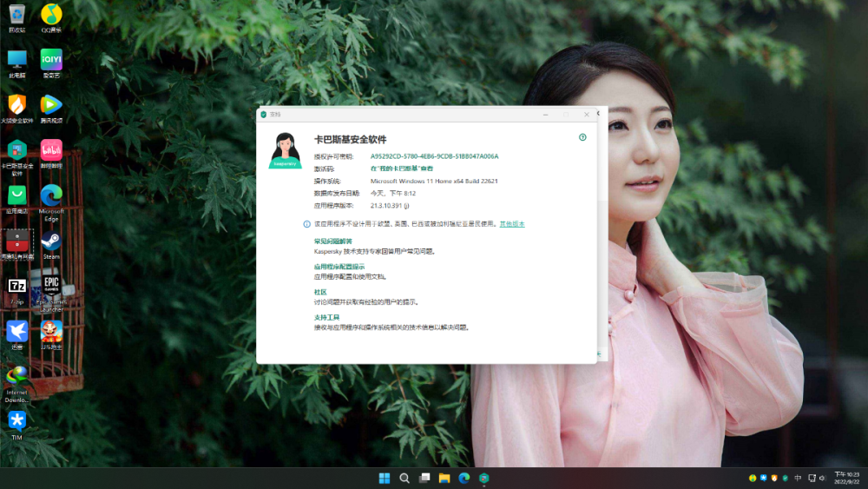Click the QQ Music icon in the system tray
Viewport: 868px width, 489px height.
pos(753,478)
